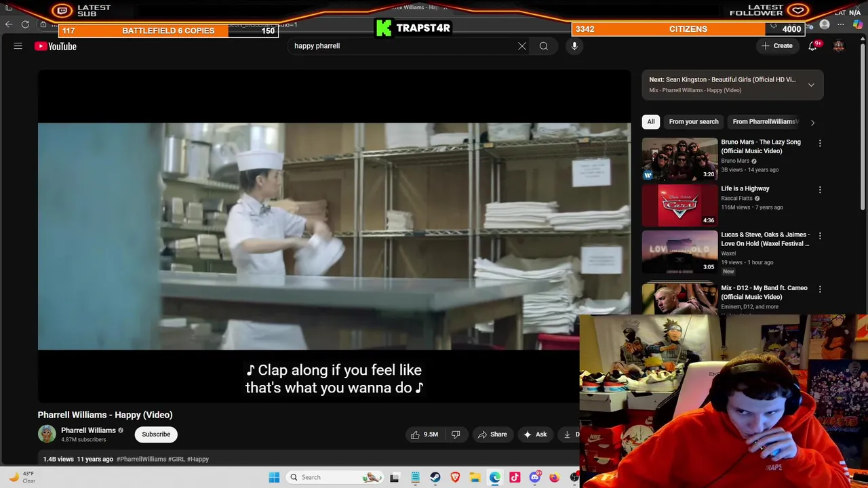Open the weather widget on taskbar
868x488 pixels.
22,477
